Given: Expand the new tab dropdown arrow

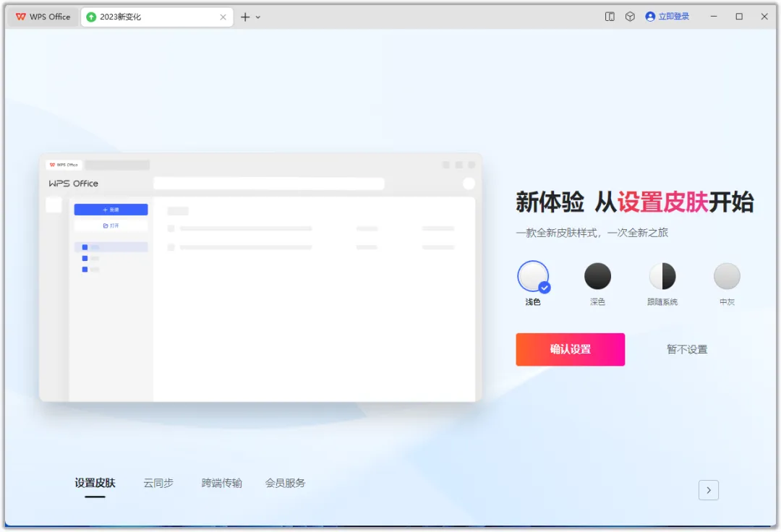Looking at the screenshot, I should [258, 17].
